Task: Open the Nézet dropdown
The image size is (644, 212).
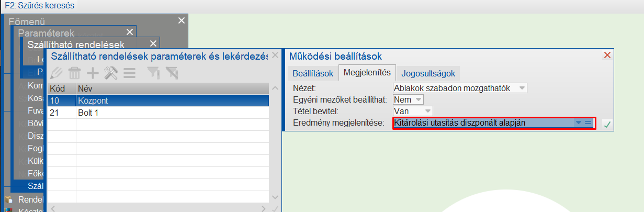Action: pos(522,88)
